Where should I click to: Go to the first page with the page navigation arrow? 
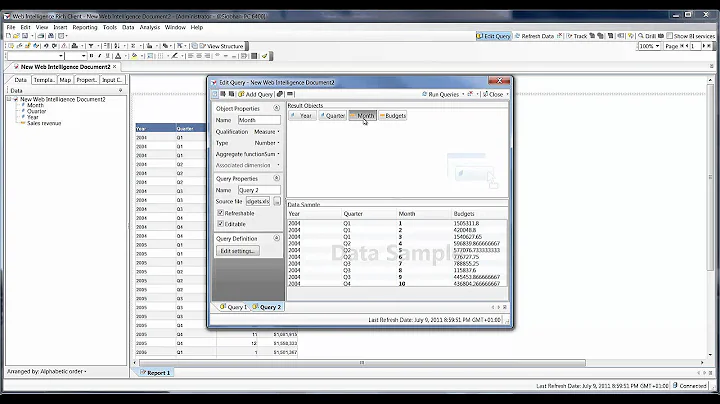(682, 46)
